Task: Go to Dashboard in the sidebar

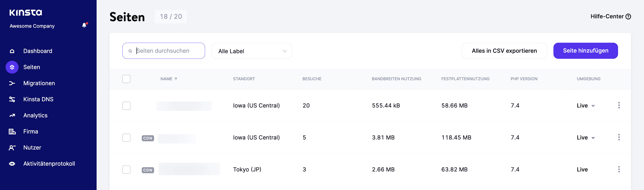Action: click(38, 51)
